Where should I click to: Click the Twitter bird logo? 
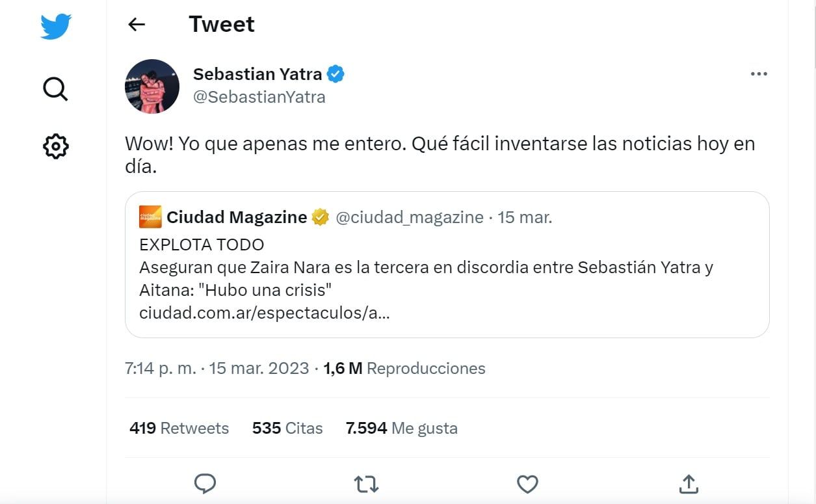[x=56, y=27]
